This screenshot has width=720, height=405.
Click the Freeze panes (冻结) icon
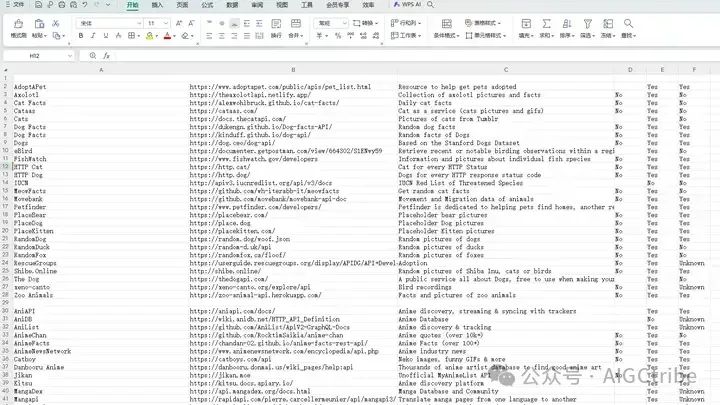[608, 24]
